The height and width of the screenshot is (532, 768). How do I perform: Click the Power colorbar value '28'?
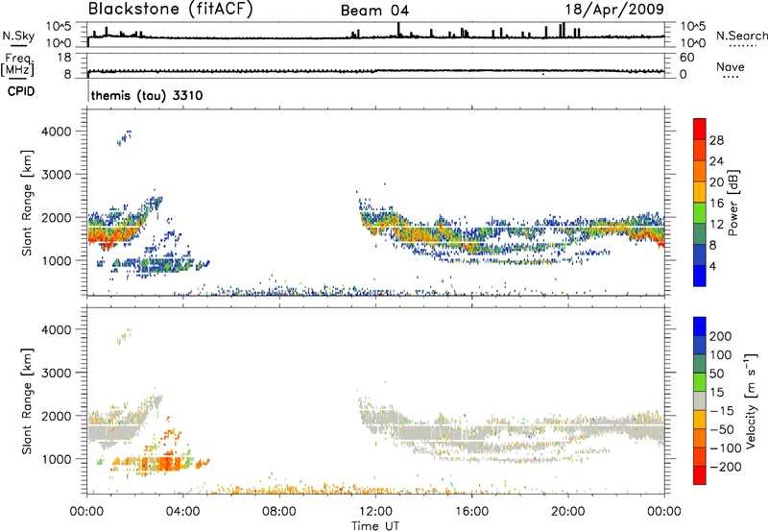pos(716,140)
